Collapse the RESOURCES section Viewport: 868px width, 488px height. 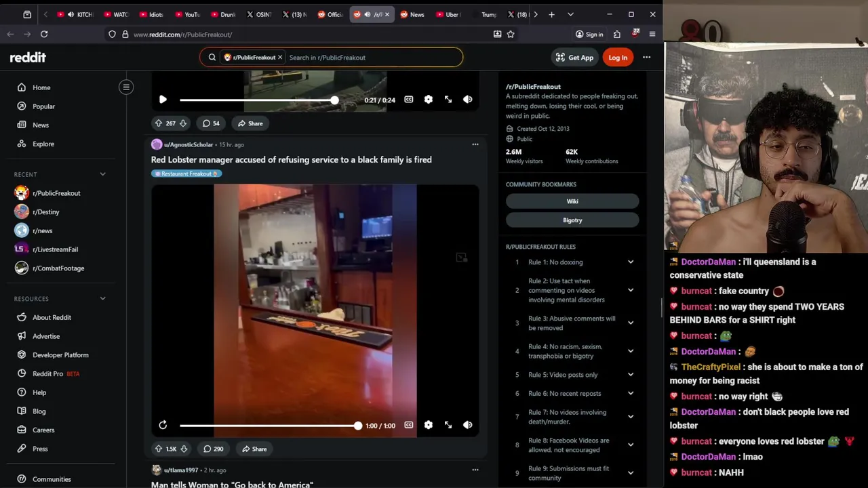[102, 298]
